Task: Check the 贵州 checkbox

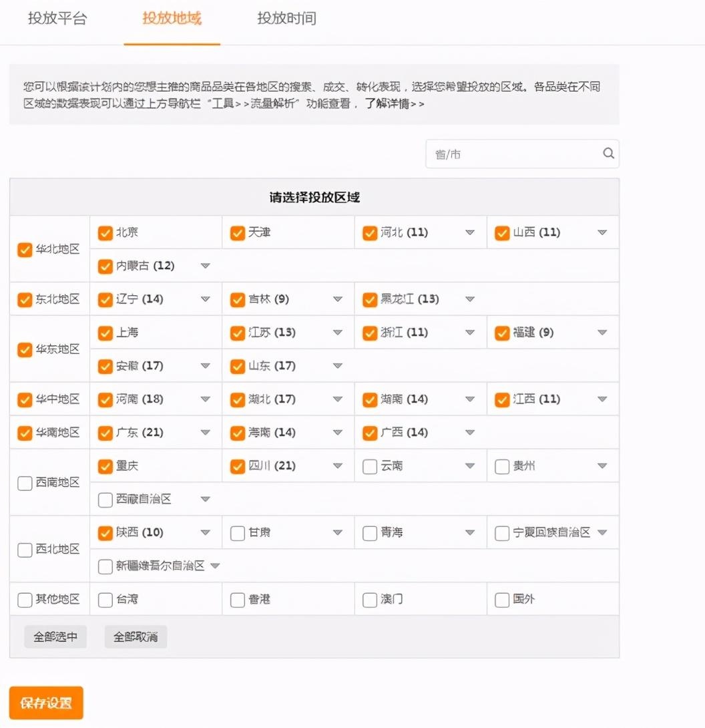Action: coord(502,466)
